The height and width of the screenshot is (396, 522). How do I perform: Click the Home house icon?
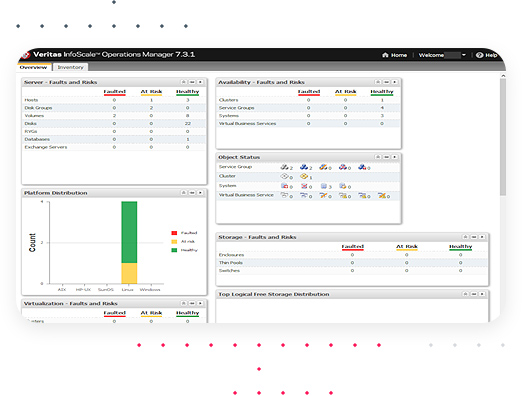(385, 55)
